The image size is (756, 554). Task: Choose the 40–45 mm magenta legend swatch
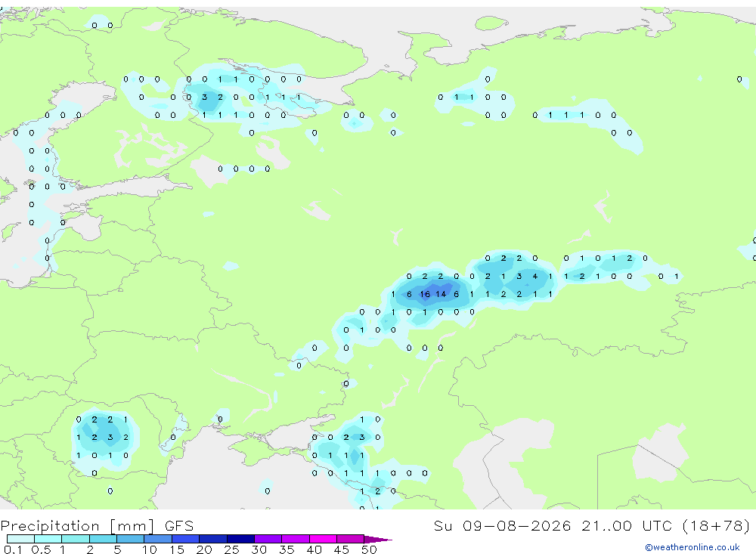(x=323, y=539)
